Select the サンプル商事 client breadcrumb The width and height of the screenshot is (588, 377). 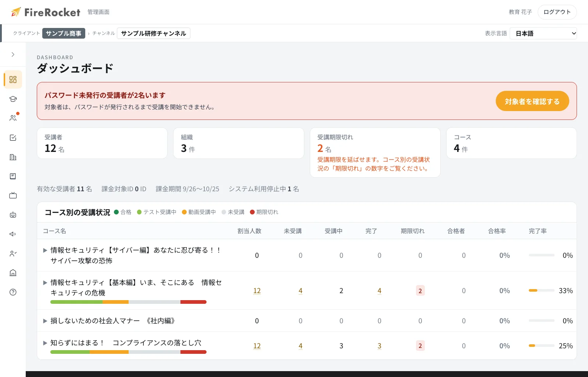pos(64,33)
